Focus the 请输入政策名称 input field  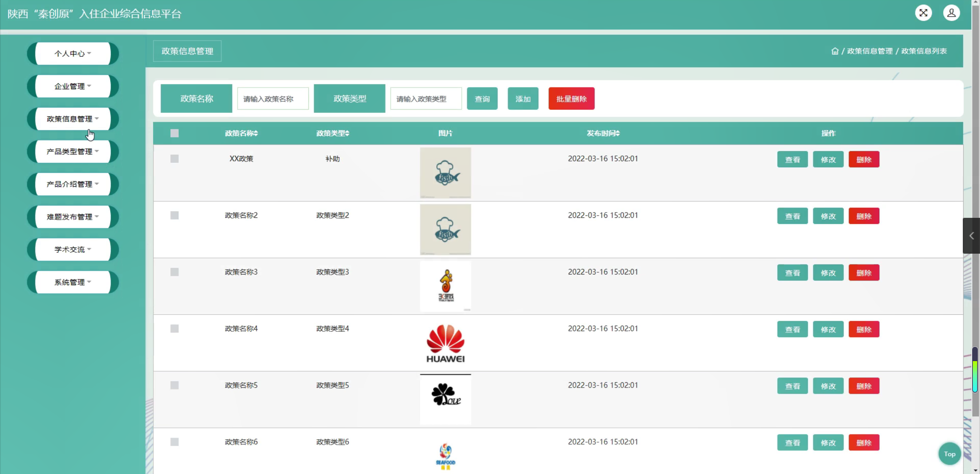[x=273, y=99]
